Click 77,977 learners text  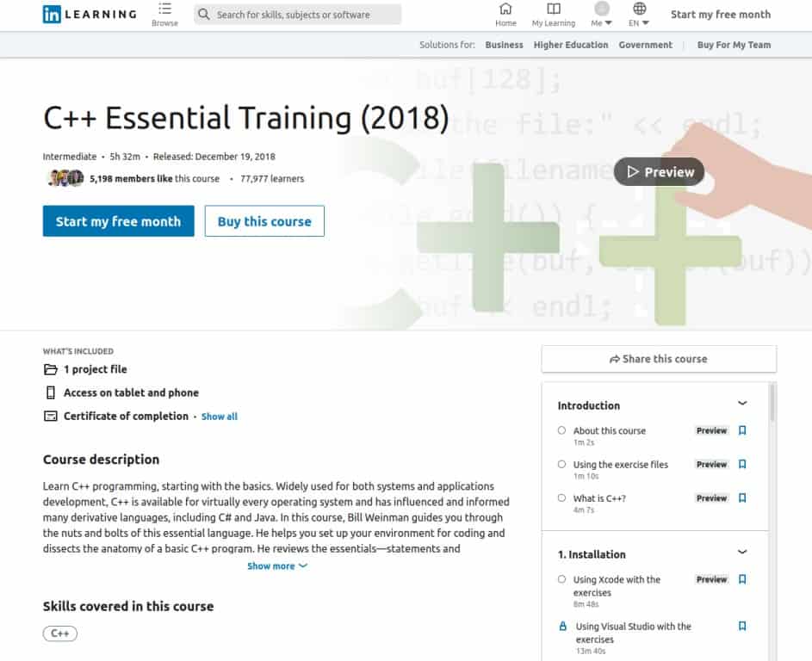tap(272, 178)
